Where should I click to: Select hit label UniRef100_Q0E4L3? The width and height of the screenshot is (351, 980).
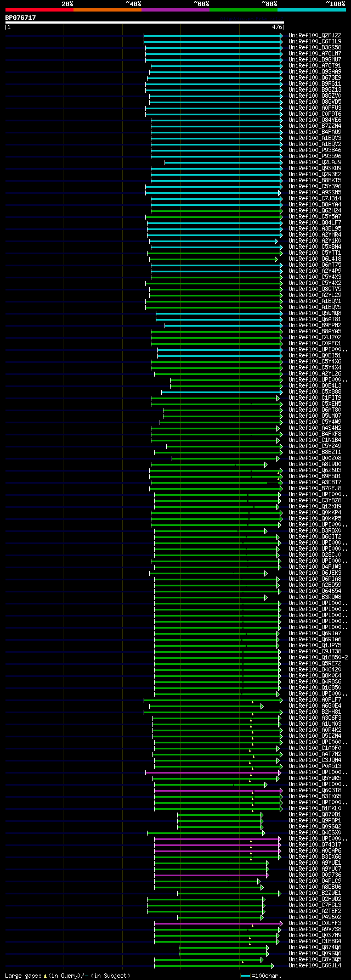315,385
